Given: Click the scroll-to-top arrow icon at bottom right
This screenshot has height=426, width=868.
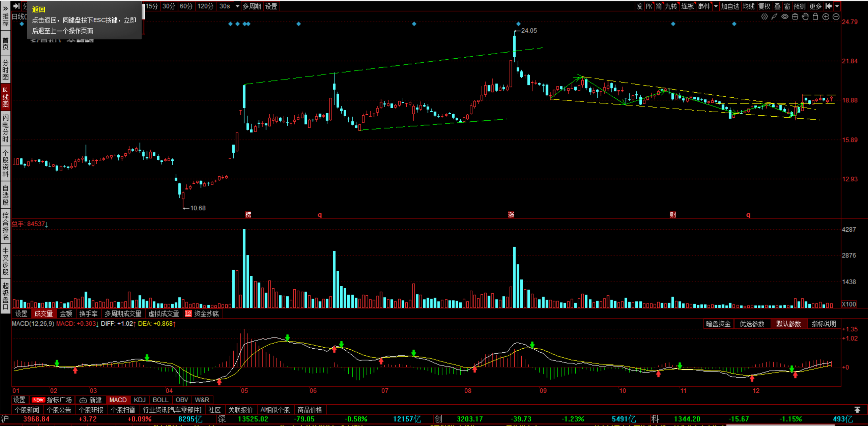Looking at the screenshot, I should tap(857, 410).
